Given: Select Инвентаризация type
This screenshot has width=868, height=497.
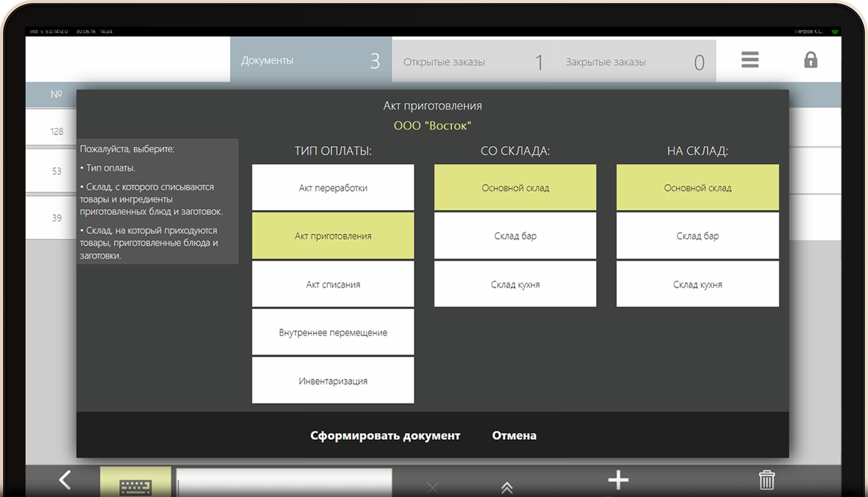Looking at the screenshot, I should click(333, 381).
